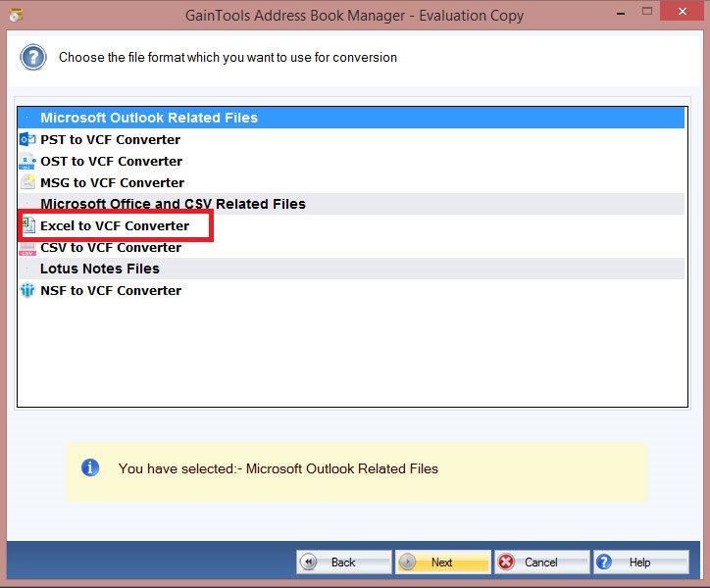Select MSG to VCF Converter
Viewport: 710px width, 588px height.
tap(113, 183)
